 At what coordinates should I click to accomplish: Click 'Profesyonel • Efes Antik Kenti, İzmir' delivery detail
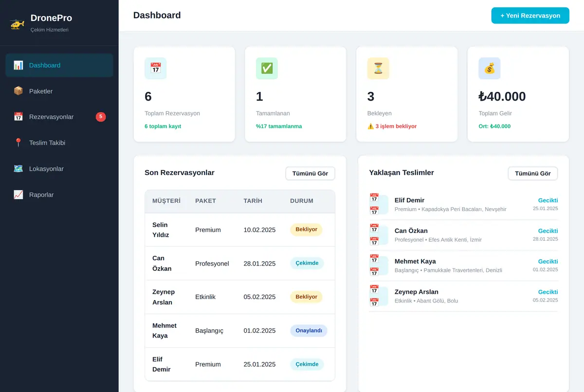coord(438,240)
